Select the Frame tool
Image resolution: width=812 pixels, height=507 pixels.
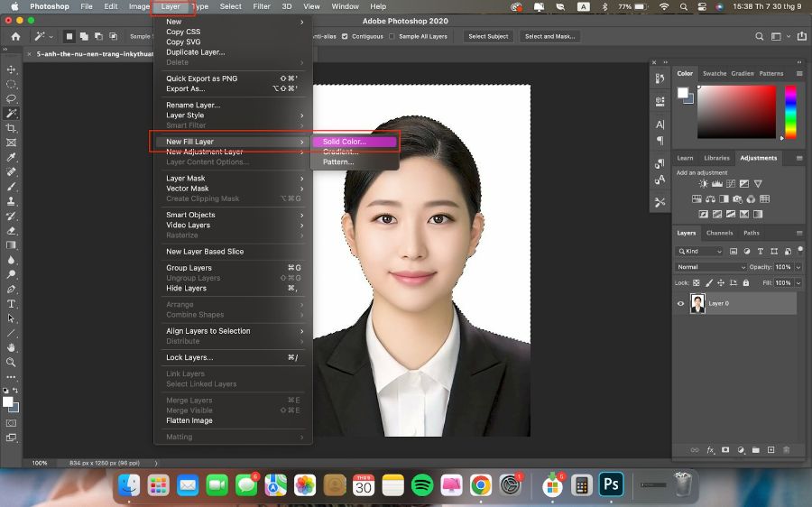point(11,143)
